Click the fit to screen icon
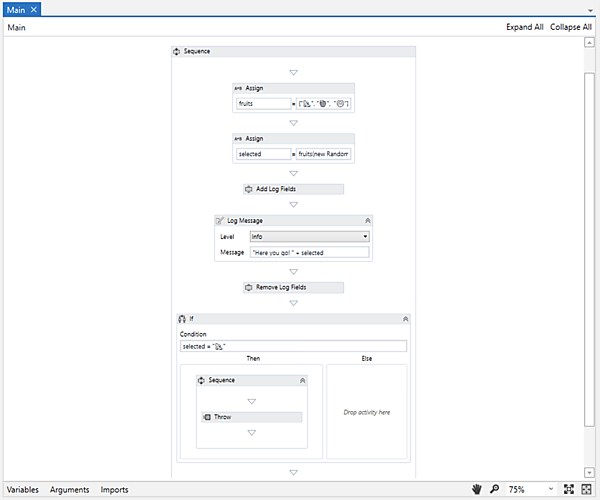The width and height of the screenshot is (600, 500). (569, 489)
